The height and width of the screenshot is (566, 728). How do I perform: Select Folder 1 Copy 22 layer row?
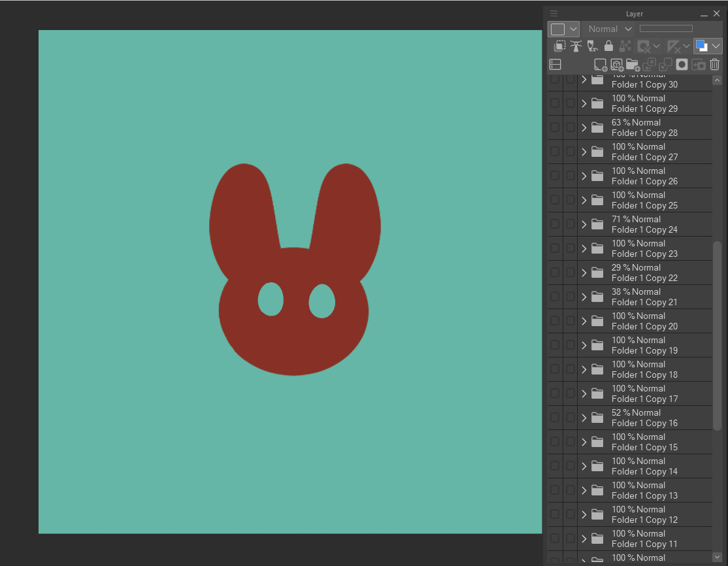pos(629,272)
